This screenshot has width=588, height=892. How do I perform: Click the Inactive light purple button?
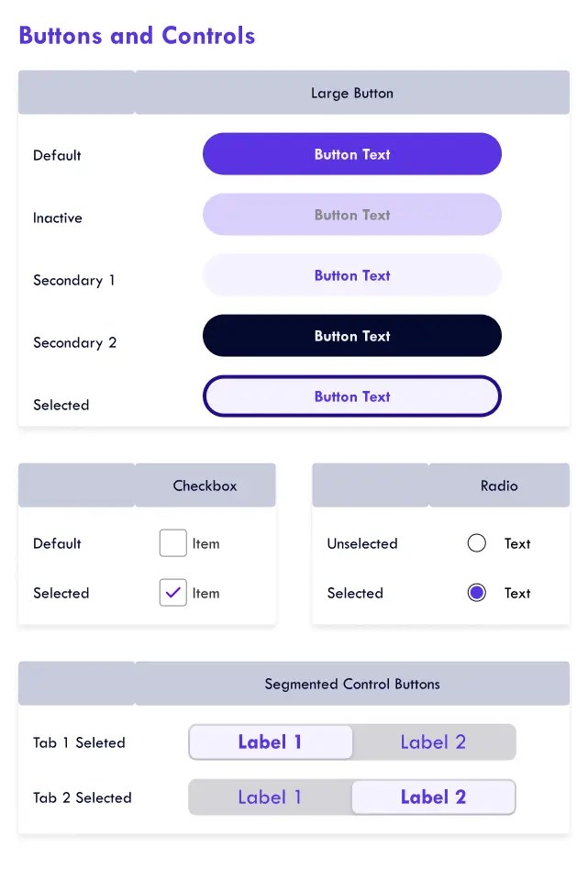352,215
